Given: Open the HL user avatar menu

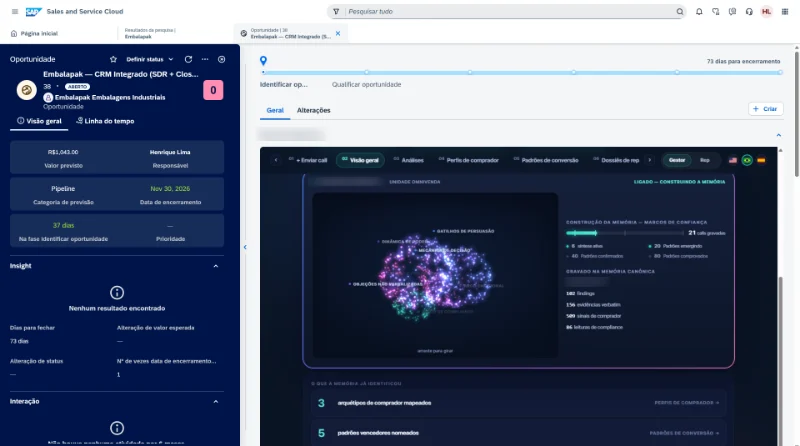Looking at the screenshot, I should pos(766,11).
